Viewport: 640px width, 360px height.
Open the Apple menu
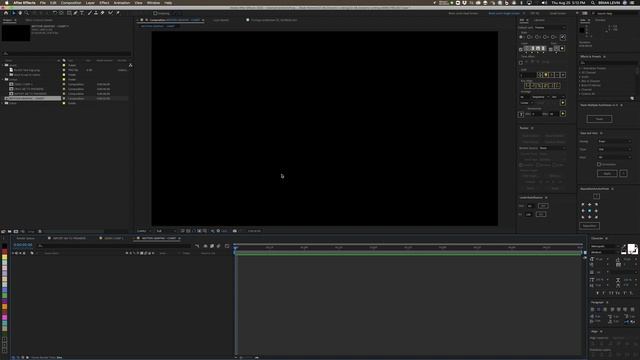pos(6,3)
